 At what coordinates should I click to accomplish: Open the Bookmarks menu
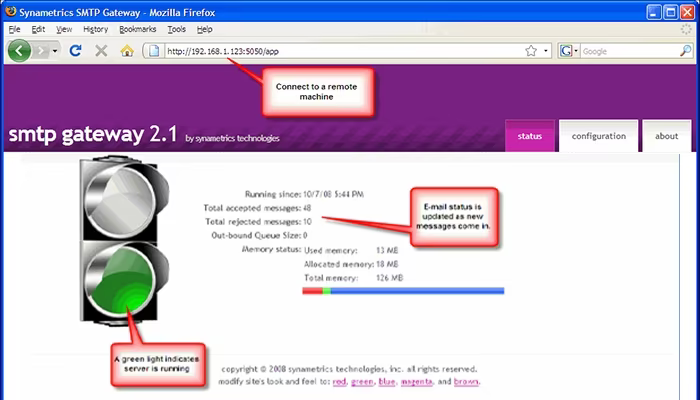click(x=138, y=29)
